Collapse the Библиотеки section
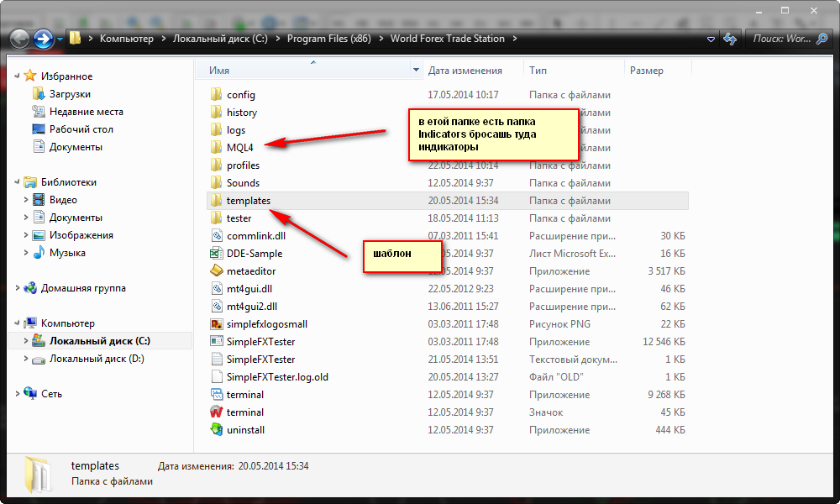The height and width of the screenshot is (504, 840). pyautogui.click(x=17, y=182)
